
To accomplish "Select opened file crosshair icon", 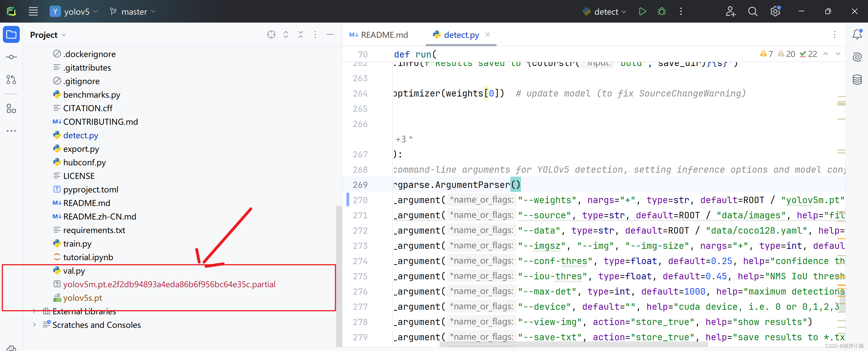I will [x=271, y=35].
